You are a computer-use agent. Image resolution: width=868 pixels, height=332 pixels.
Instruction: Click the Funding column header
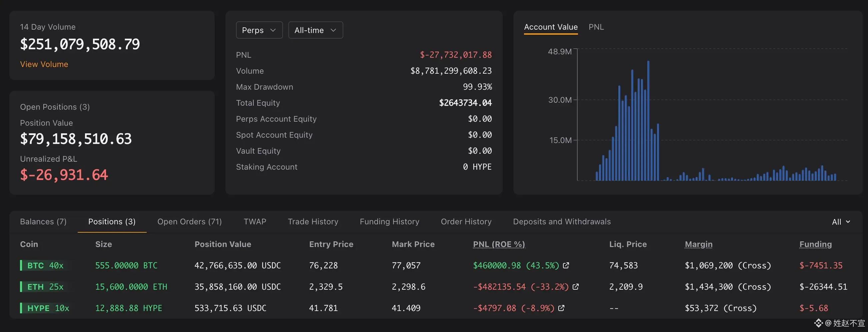815,244
